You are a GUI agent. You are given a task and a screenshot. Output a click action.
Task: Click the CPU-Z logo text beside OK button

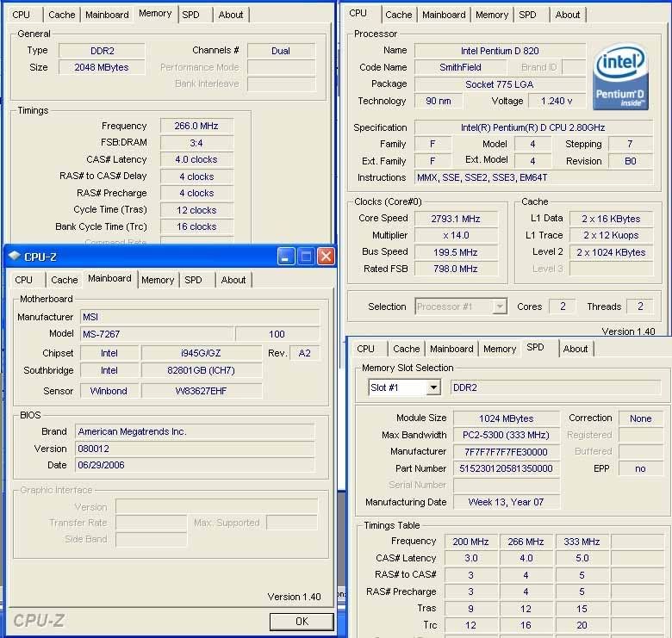(x=39, y=620)
